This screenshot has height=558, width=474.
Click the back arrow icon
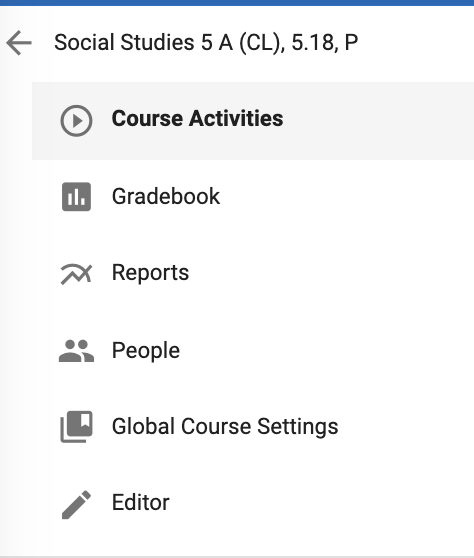click(x=19, y=43)
